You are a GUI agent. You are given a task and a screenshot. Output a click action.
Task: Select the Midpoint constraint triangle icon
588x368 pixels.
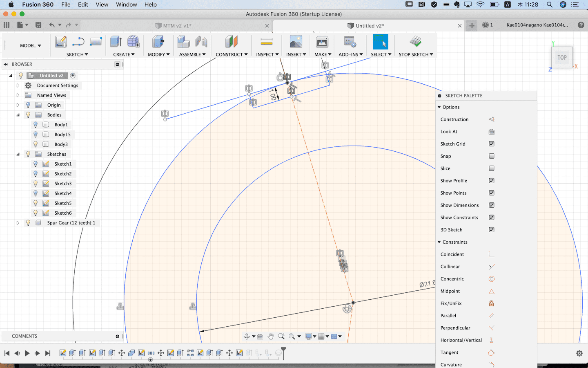coord(491,291)
